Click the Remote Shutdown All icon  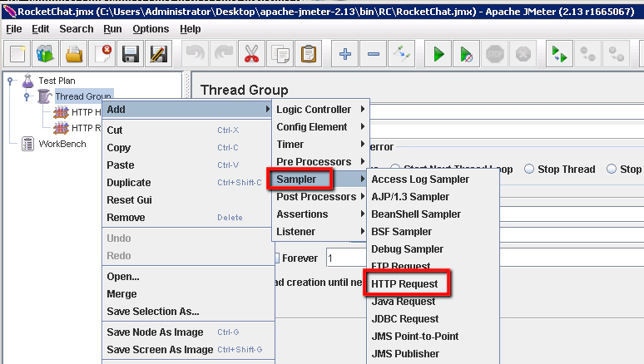[616, 54]
